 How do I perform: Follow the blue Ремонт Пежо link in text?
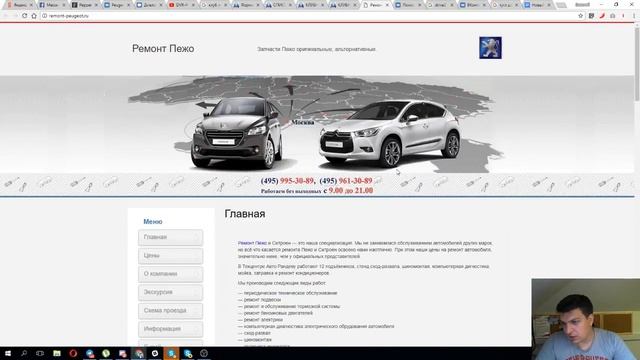click(252, 243)
